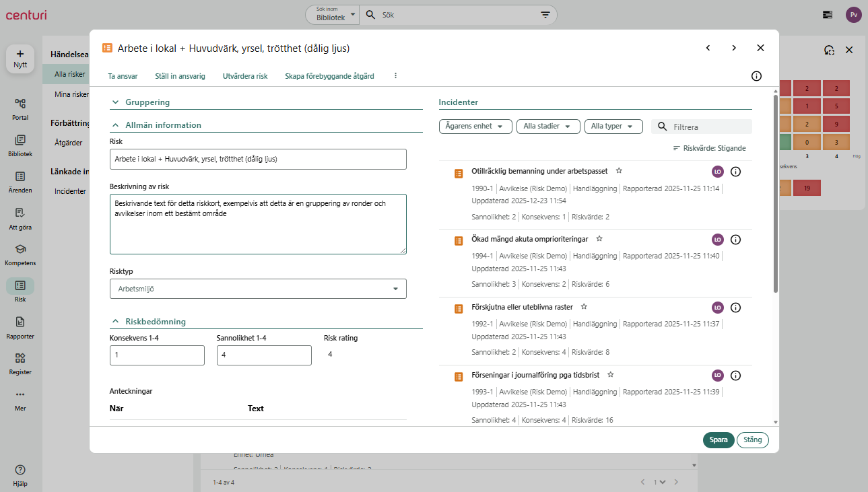Screen dimensions: 868x492
Task: Open the three-dot more actions menu
Action: pyautogui.click(x=395, y=76)
